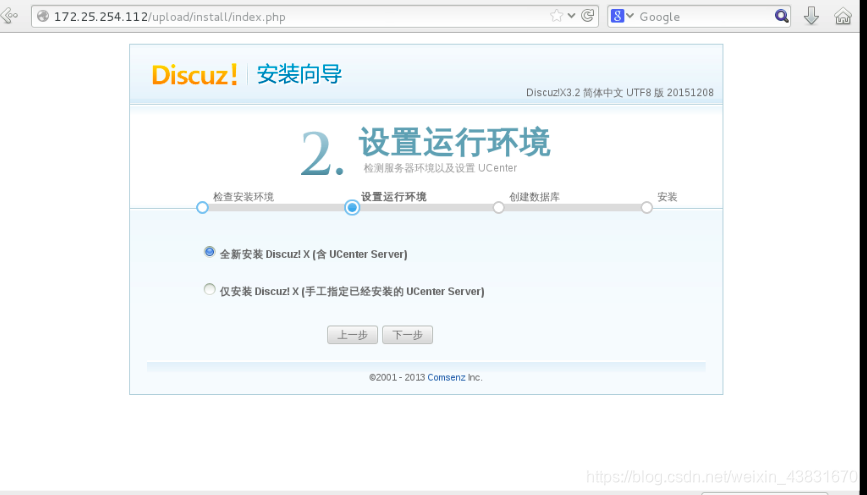Select 全新安装 Discuz! X radio button

pyautogui.click(x=210, y=252)
